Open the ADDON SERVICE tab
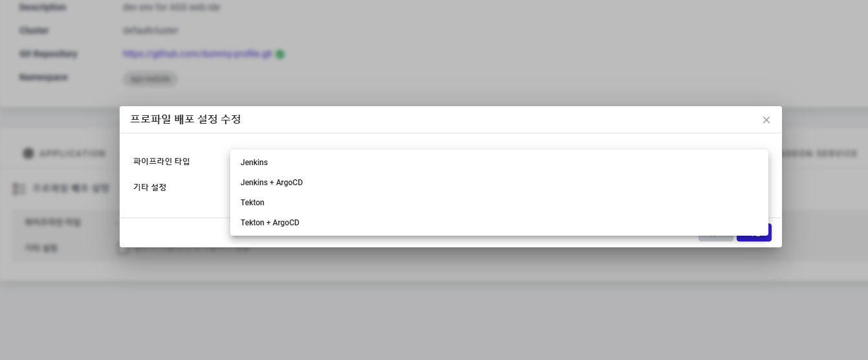Viewport: 868px width, 360px height. pyautogui.click(x=819, y=153)
